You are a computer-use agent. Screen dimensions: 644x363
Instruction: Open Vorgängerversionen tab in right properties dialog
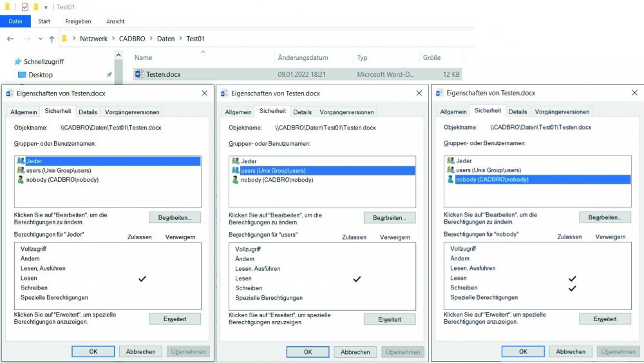562,112
